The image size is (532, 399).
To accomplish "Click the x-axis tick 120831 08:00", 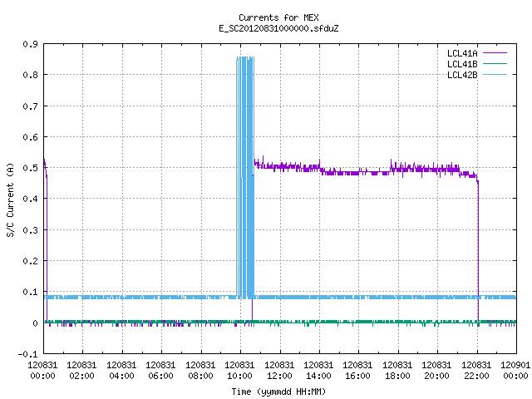I will point(200,370).
